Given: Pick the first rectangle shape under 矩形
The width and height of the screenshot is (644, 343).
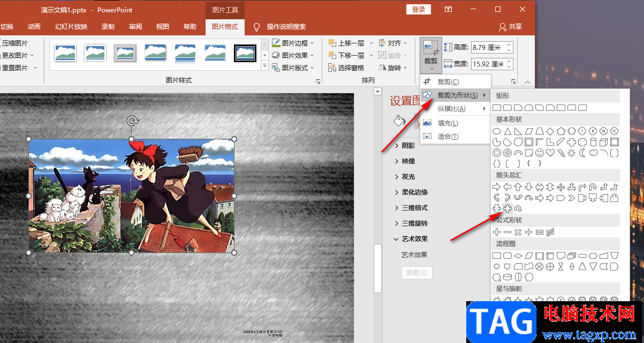Looking at the screenshot, I should 497,108.
